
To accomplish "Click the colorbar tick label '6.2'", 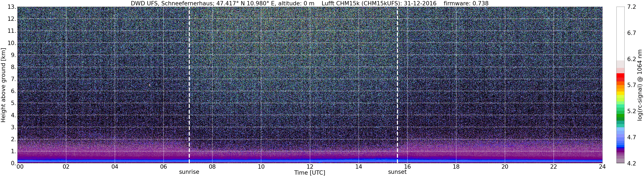I will [x=632, y=59].
